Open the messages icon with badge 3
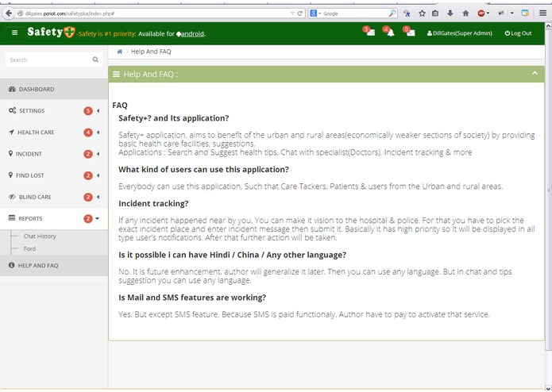 click(369, 32)
